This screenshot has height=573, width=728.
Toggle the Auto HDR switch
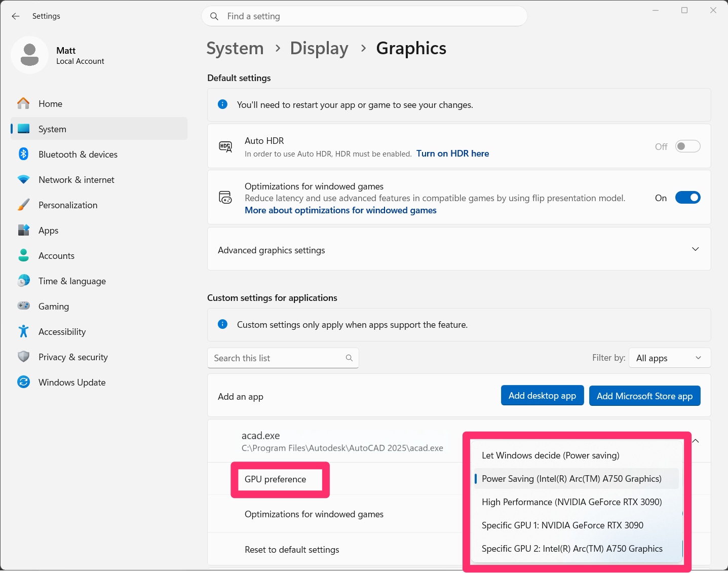687,146
